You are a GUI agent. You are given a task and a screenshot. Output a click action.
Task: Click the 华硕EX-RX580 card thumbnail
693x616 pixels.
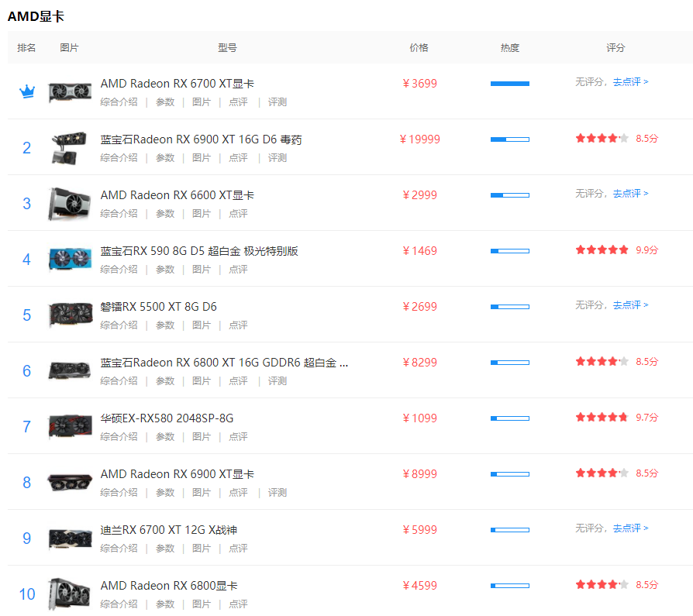[x=70, y=426]
